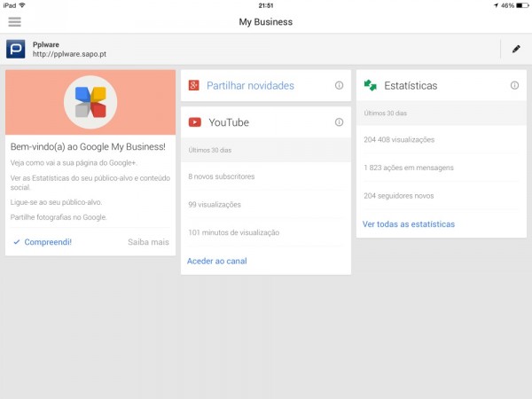Viewport: 532px width, 399px height.
Task: Tap 'Últimos 30 dias' in YouTube card
Action: coord(210,150)
